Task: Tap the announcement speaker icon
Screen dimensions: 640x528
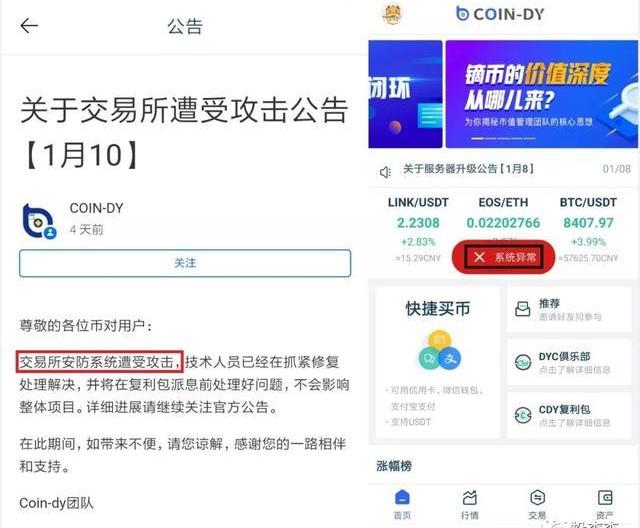Action: 385,172
